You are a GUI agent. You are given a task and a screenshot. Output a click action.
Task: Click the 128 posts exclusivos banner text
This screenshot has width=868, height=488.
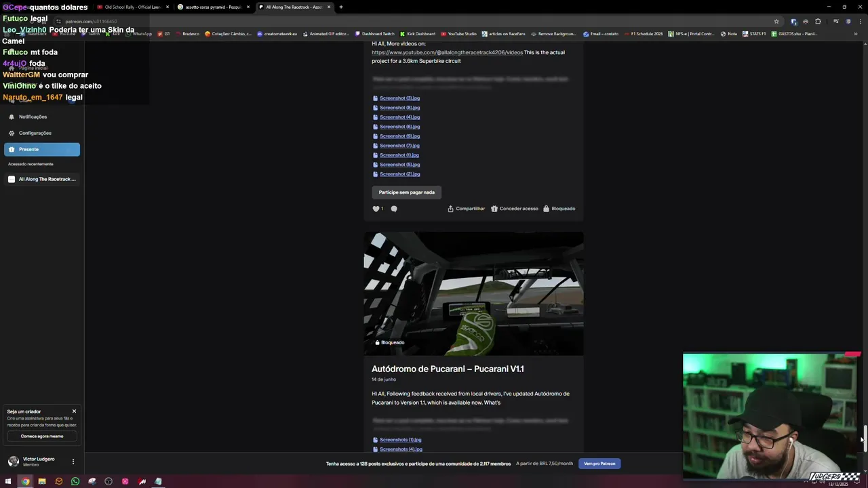coord(418,464)
